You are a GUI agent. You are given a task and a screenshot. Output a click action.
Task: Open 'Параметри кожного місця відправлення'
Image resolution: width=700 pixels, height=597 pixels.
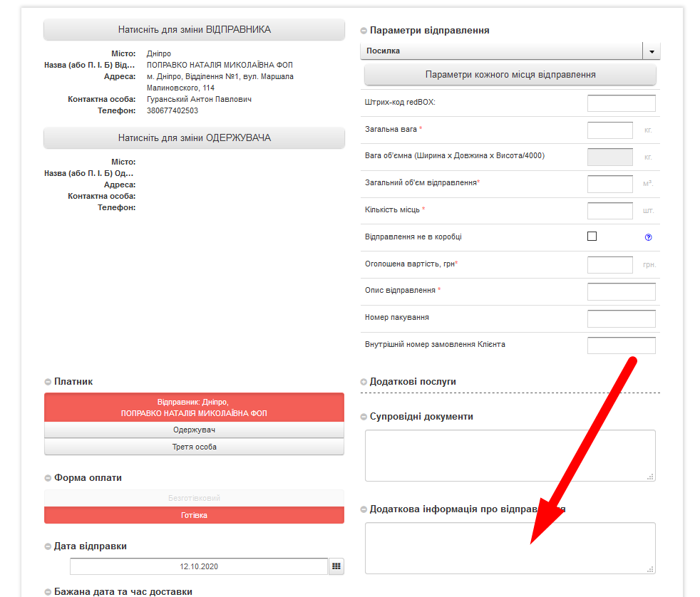[x=510, y=75]
